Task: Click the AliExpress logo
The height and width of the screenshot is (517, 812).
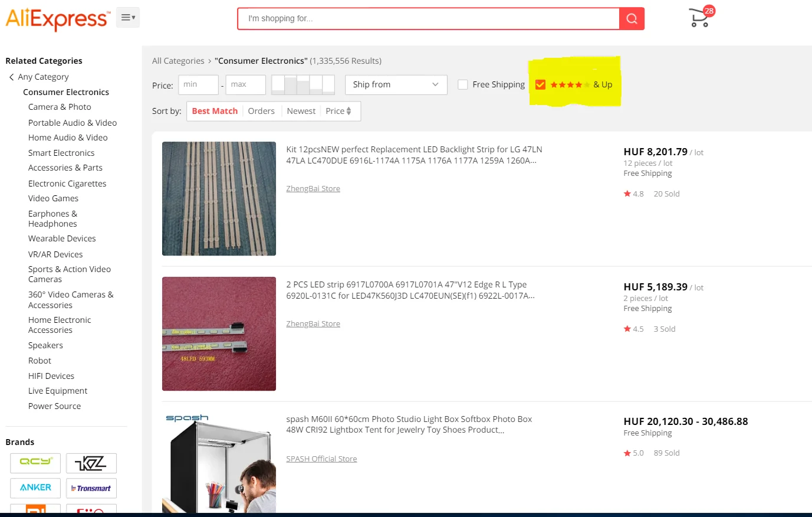Action: (57, 19)
